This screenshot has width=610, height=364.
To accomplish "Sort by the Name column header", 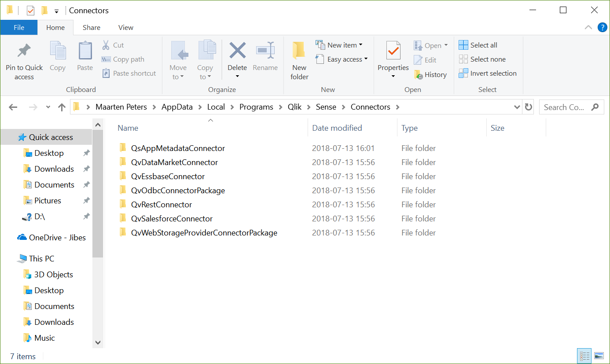I will [x=128, y=128].
